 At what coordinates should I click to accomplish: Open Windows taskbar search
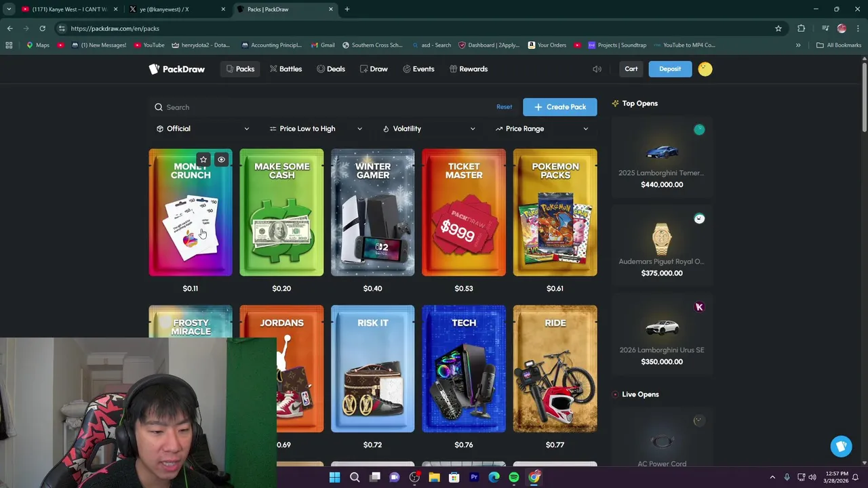(355, 477)
